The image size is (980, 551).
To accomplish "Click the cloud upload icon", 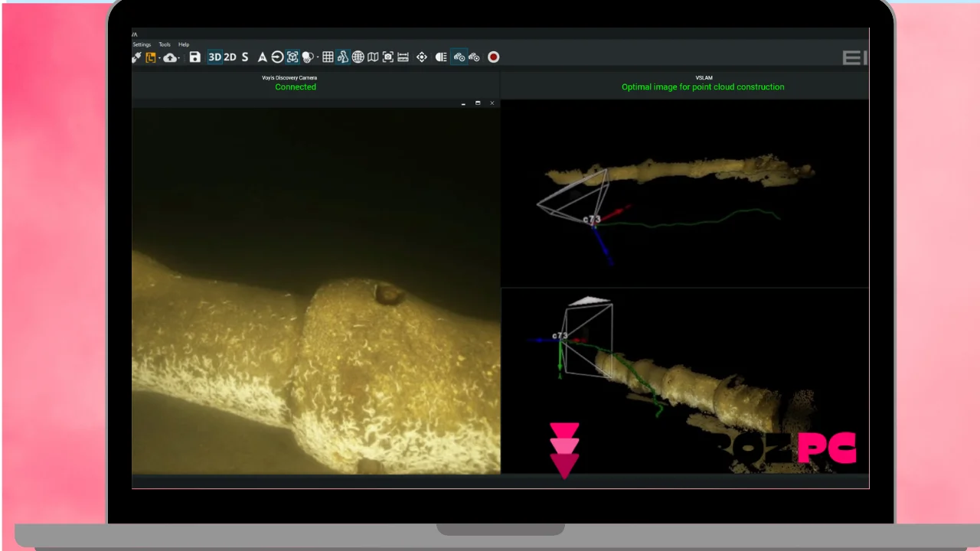I will [x=170, y=57].
